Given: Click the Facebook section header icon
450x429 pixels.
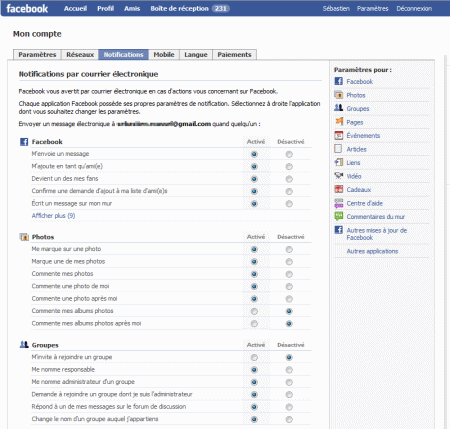Looking at the screenshot, I should (x=24, y=142).
